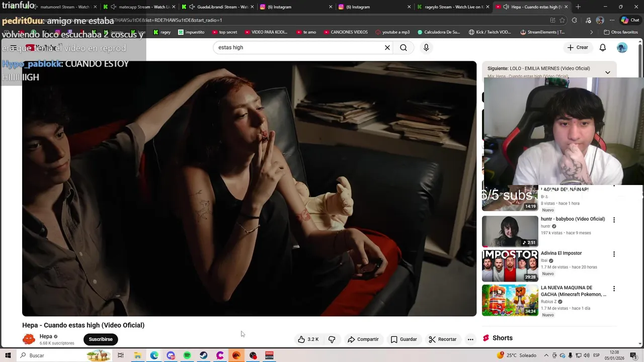Open options for 'LA NUEVA MAQUINA DE GACHA'

614,289
